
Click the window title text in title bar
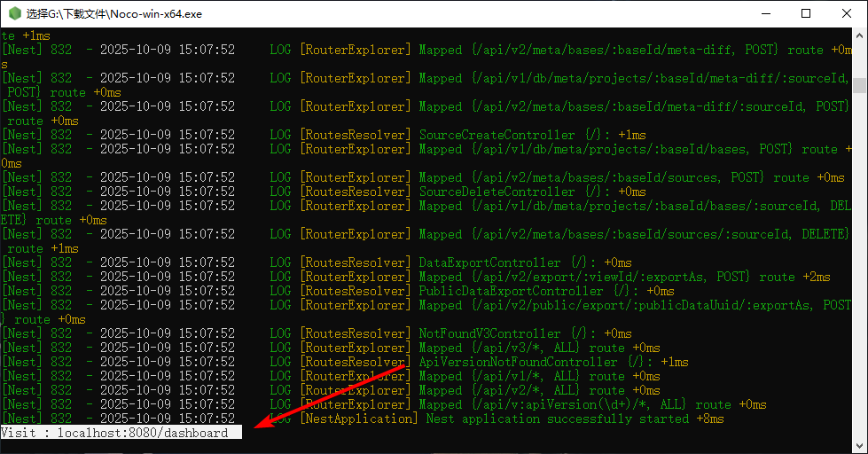102,14
